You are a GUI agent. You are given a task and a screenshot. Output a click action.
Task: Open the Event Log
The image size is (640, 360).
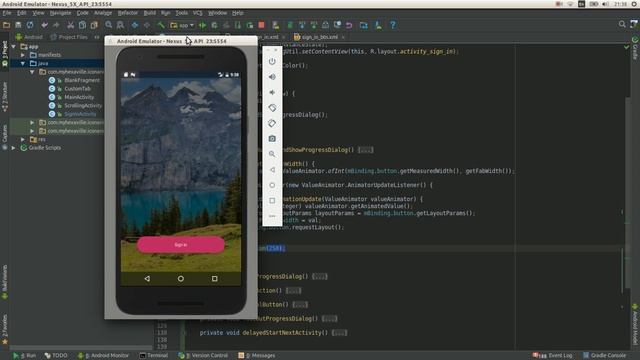click(553, 356)
